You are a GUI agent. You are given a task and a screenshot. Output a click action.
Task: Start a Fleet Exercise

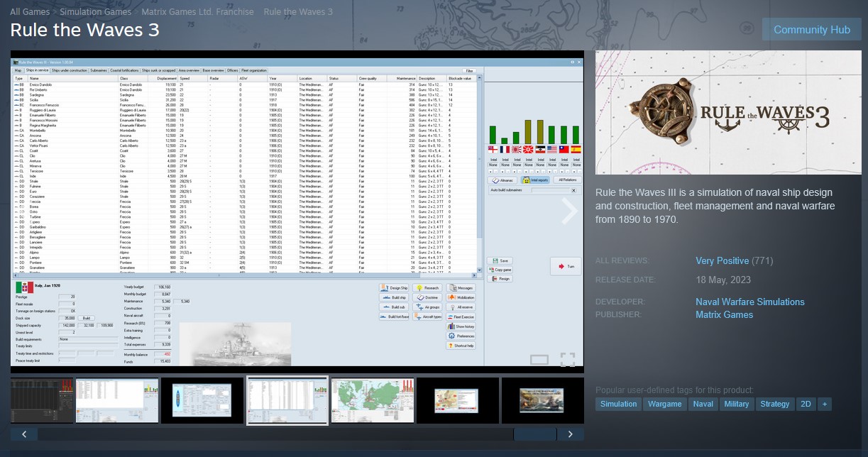click(461, 316)
